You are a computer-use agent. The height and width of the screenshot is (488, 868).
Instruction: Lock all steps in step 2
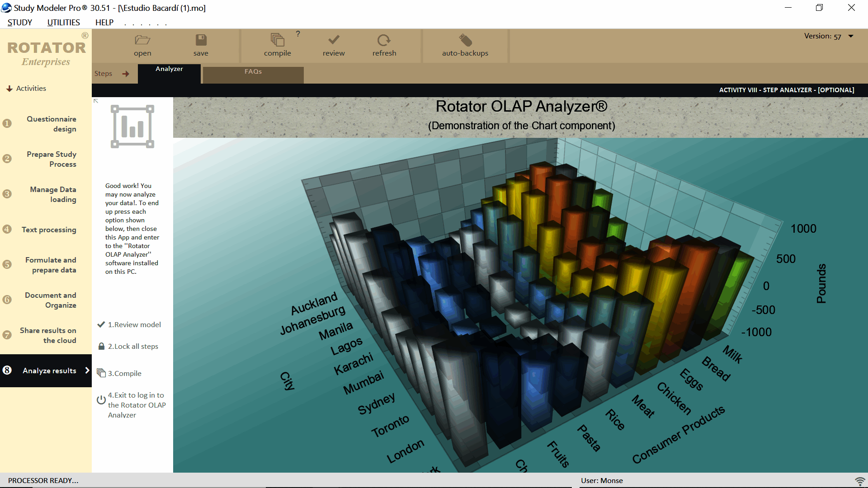point(132,346)
